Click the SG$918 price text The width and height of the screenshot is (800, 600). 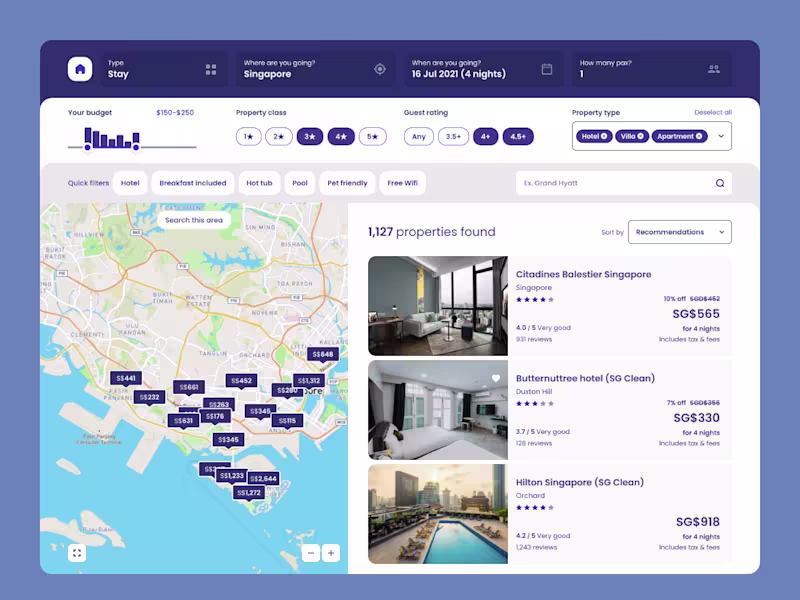697,522
